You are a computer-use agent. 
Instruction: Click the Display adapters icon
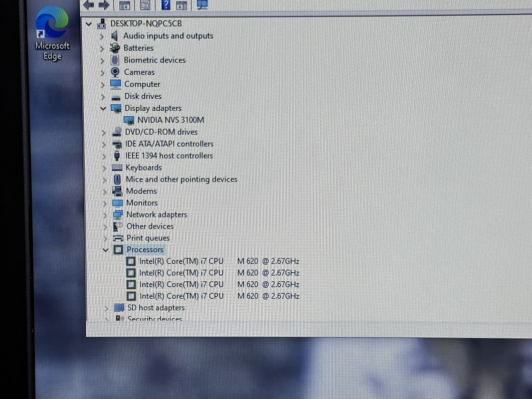tap(116, 108)
